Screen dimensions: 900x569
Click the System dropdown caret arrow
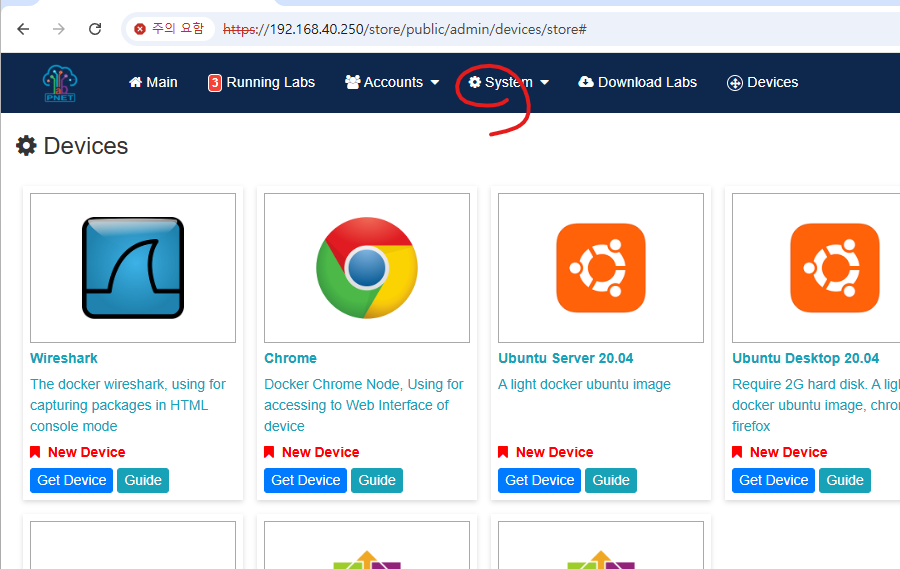[544, 83]
